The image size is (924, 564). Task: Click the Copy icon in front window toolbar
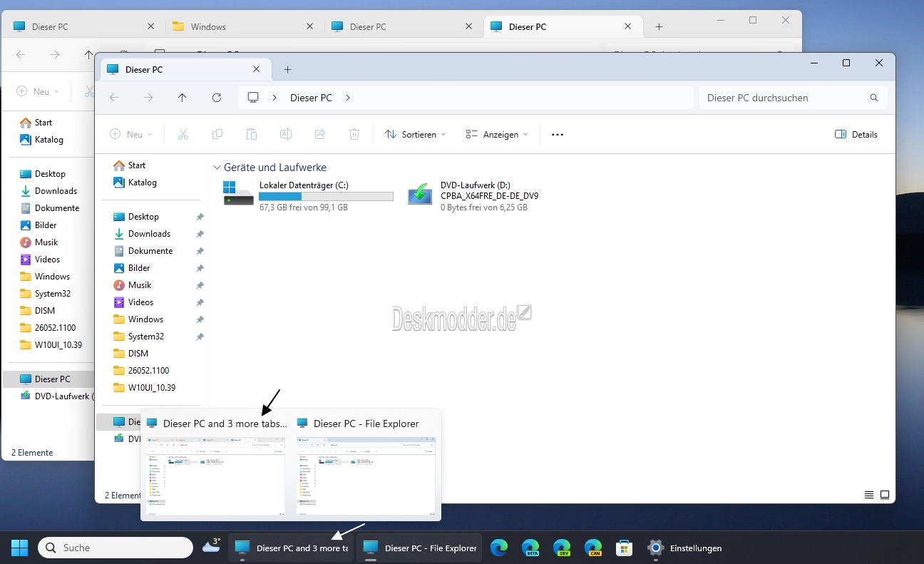[x=217, y=134]
